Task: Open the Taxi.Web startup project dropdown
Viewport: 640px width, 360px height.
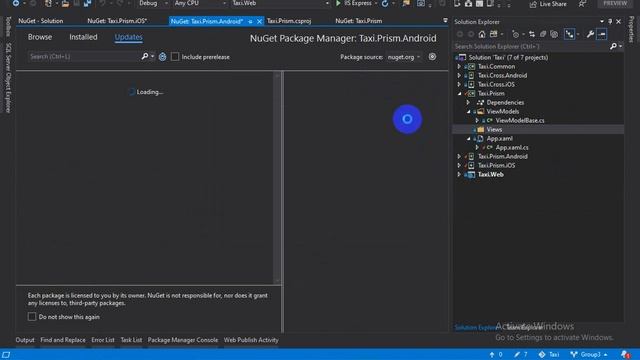Action: pyautogui.click(x=280, y=3)
